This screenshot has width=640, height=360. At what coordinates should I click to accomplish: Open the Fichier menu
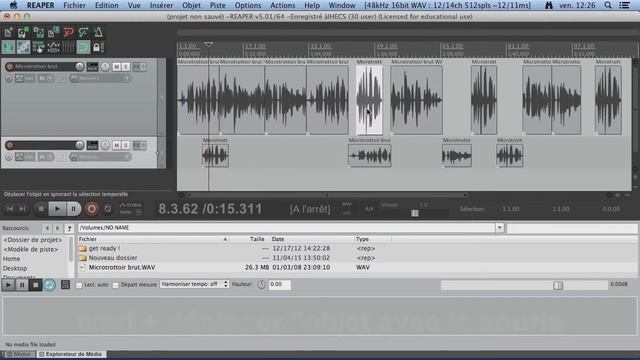74,5
